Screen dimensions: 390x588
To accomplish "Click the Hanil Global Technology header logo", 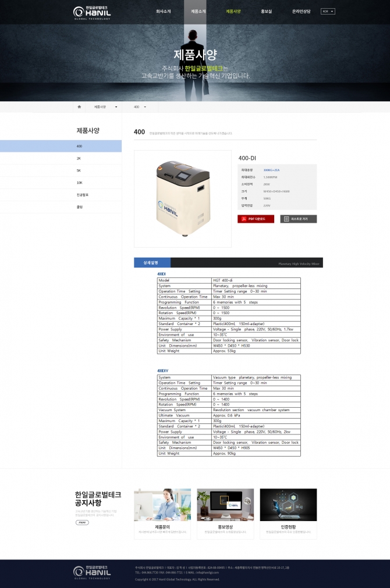I will (x=92, y=13).
